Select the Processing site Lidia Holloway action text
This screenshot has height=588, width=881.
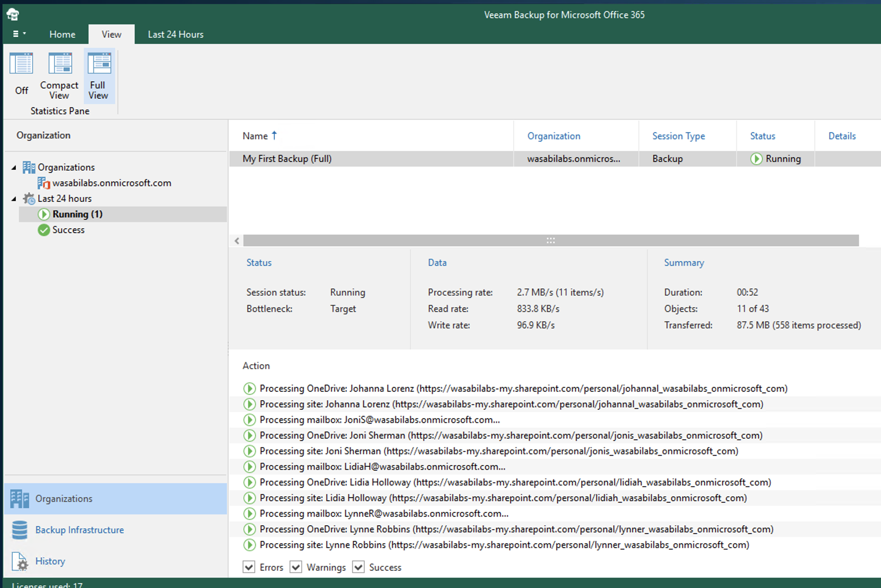[503, 498]
